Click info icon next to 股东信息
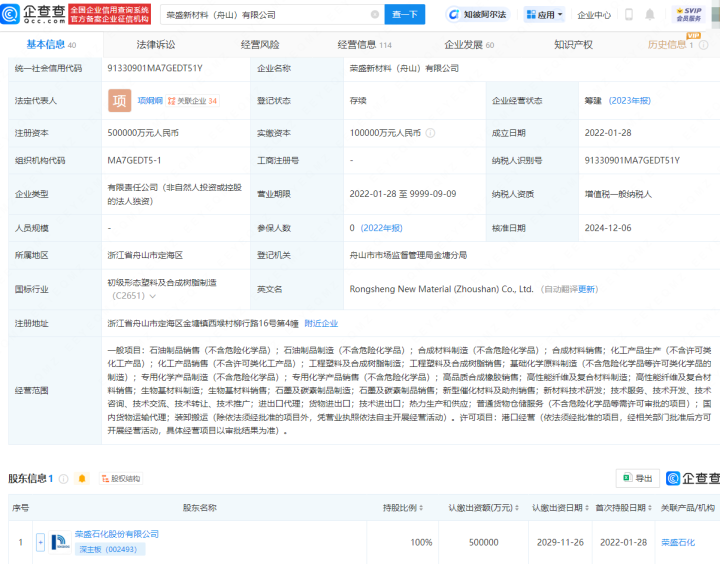Viewport: 720px width, 564px height. (64, 479)
